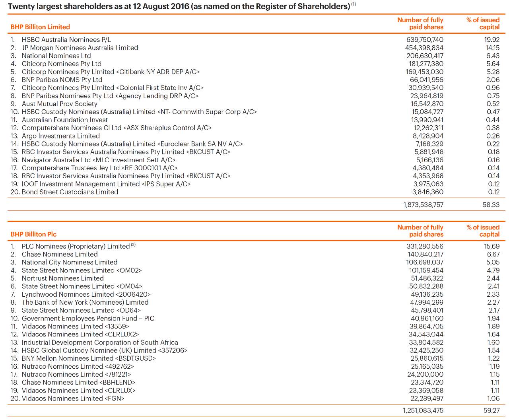The image size is (509, 420).
Task: Select share count 639,750,740
Action: tap(425, 40)
